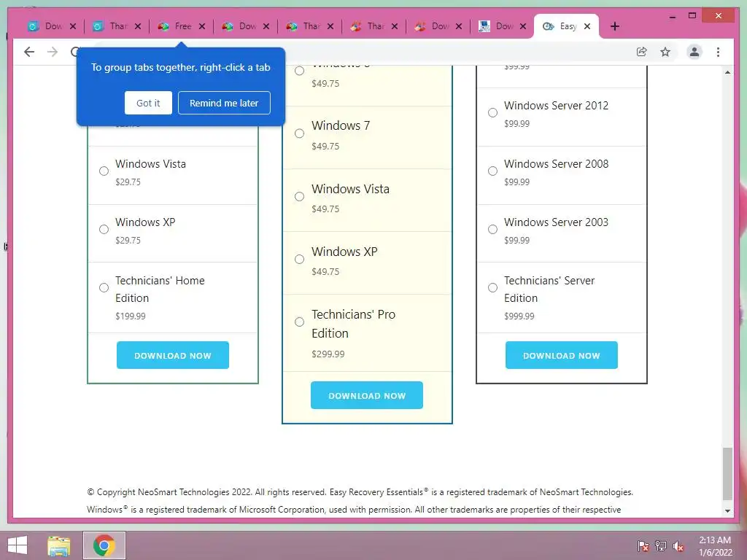This screenshot has width=747, height=560.
Task: Click the vertical scrollbar thumb
Action: click(x=727, y=474)
